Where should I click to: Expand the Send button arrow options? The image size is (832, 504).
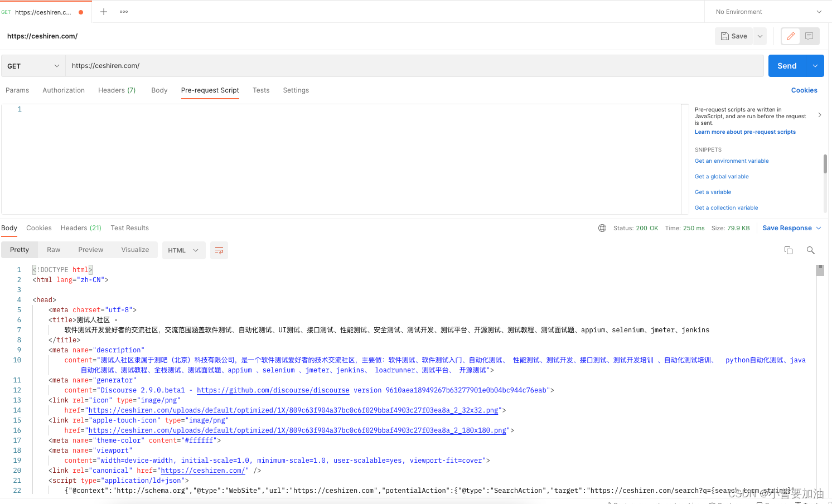pos(815,66)
